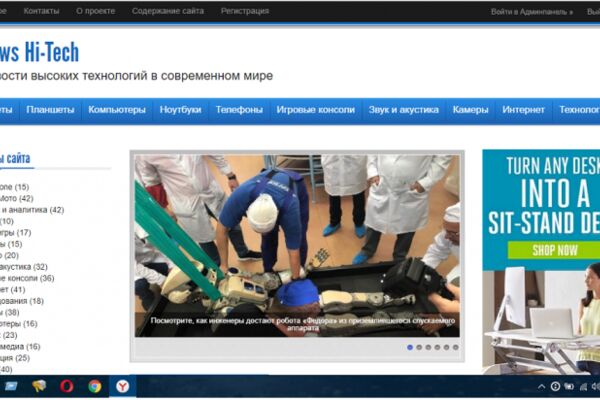Open Google Chrome from the taskbar

(95, 386)
